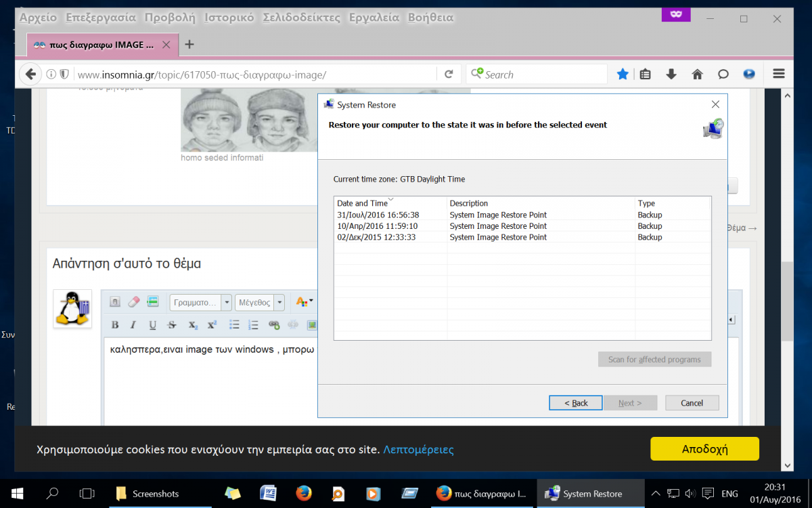Apply strikethrough in reply editor
The width and height of the screenshot is (812, 508).
pyautogui.click(x=172, y=325)
